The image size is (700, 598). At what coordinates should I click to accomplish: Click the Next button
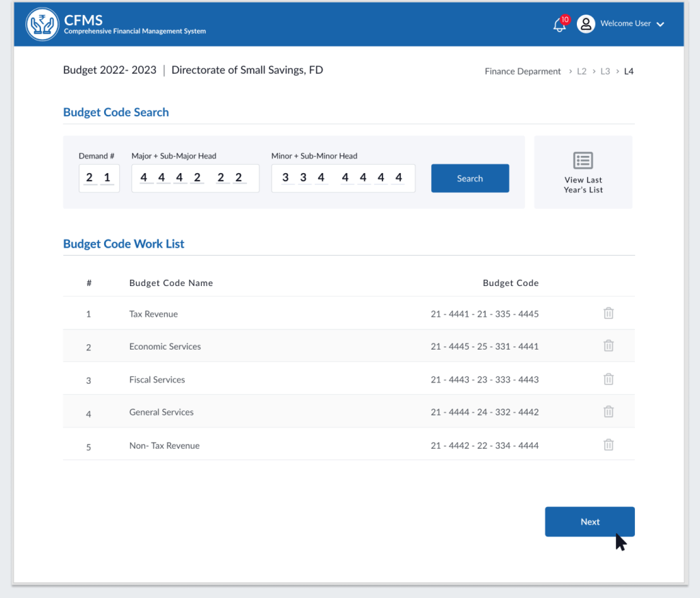pyautogui.click(x=589, y=521)
